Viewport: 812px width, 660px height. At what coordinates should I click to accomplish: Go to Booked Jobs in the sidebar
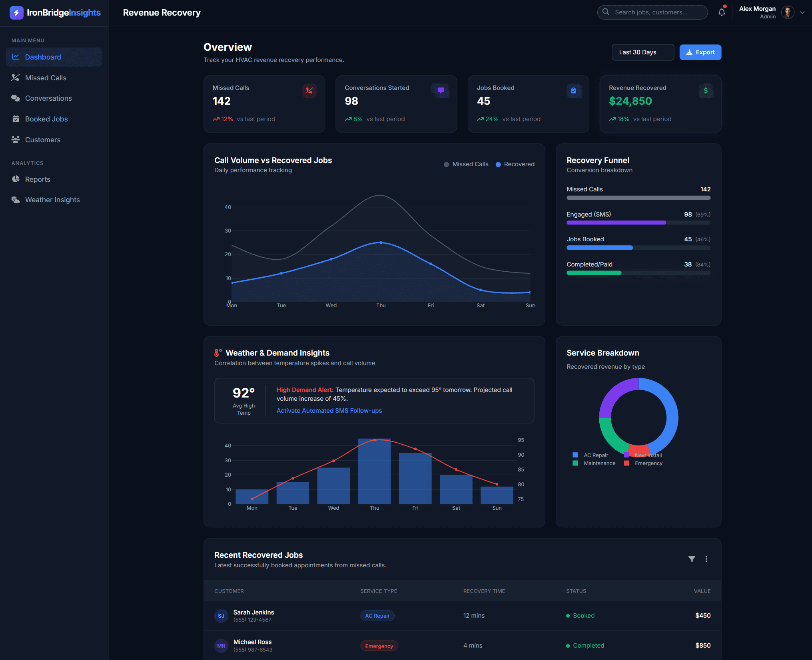[46, 119]
